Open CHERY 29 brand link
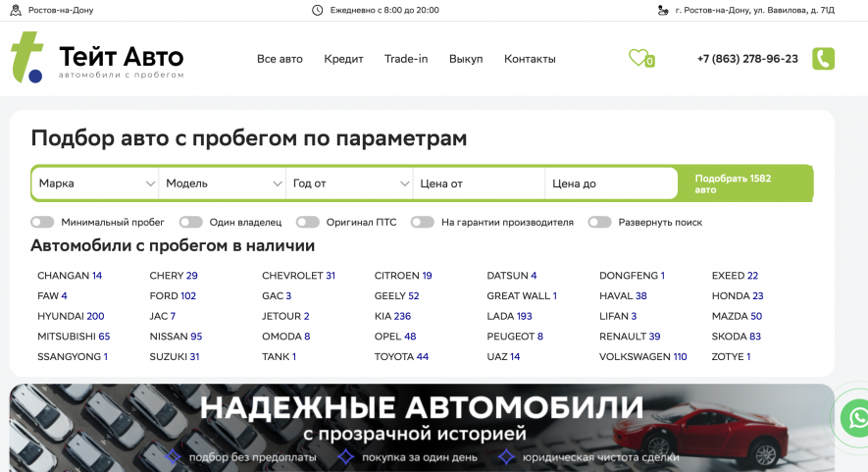 (174, 276)
